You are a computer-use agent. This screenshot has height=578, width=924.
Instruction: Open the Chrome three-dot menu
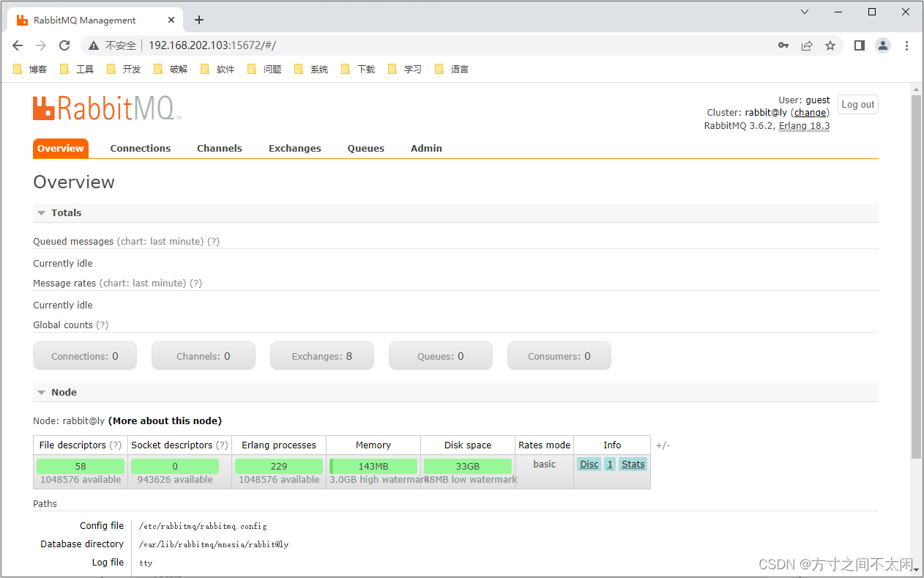pyautogui.click(x=906, y=45)
